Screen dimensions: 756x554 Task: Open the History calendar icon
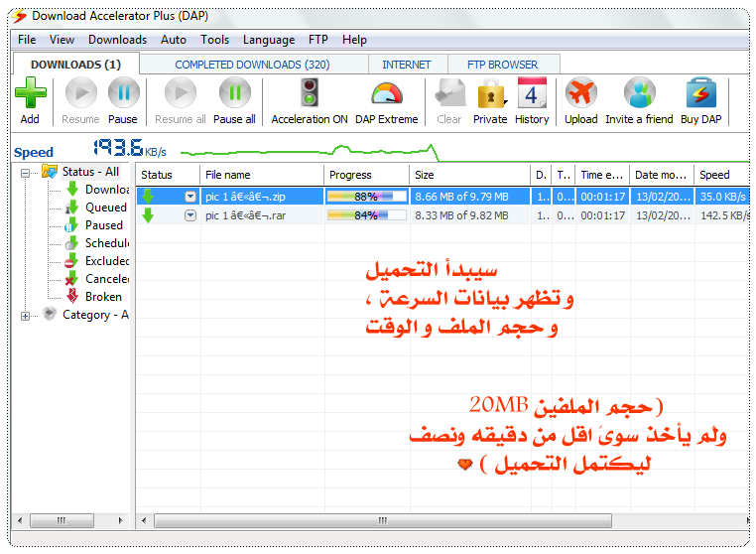point(532,92)
